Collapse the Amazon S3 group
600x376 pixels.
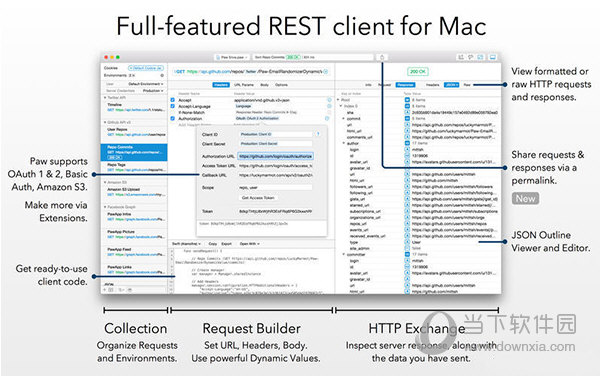coord(105,182)
